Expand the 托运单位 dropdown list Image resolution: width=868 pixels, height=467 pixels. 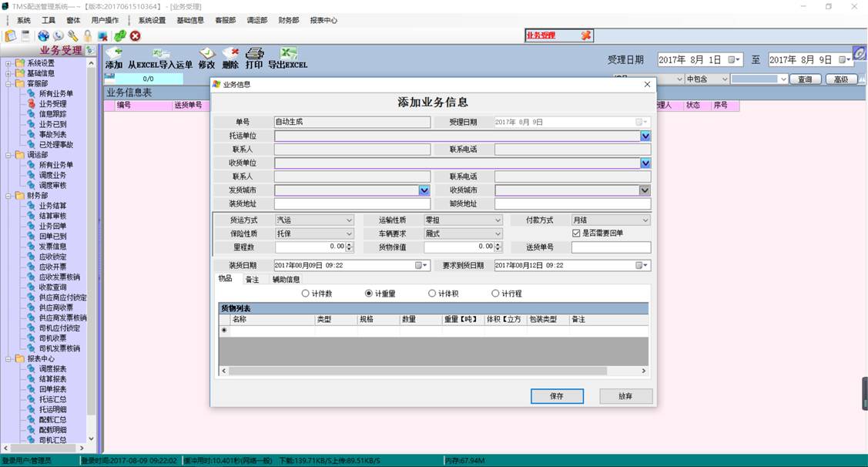(645, 136)
